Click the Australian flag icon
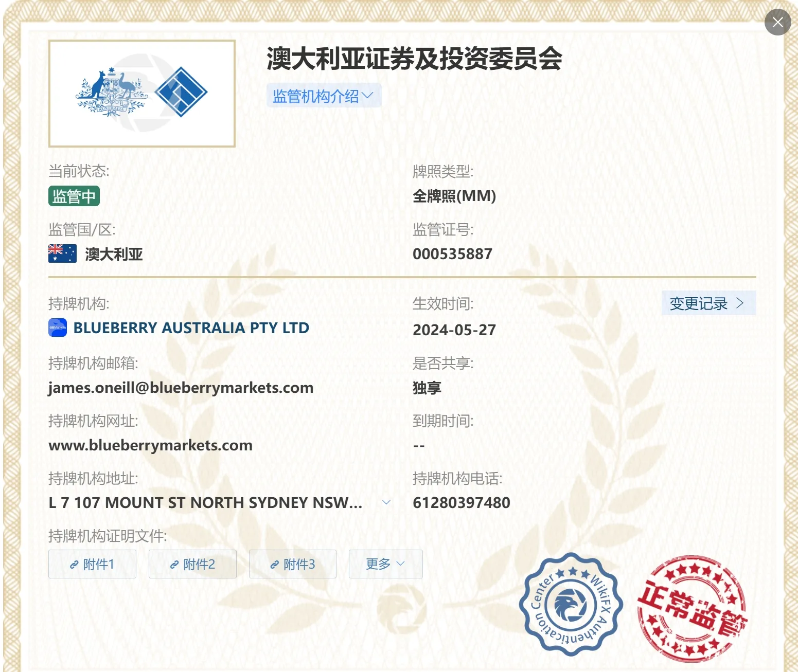 [x=62, y=253]
